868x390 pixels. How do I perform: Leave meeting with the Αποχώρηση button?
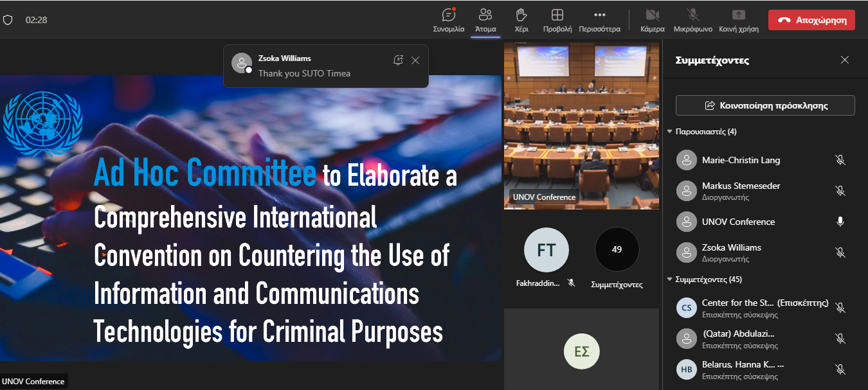[811, 20]
